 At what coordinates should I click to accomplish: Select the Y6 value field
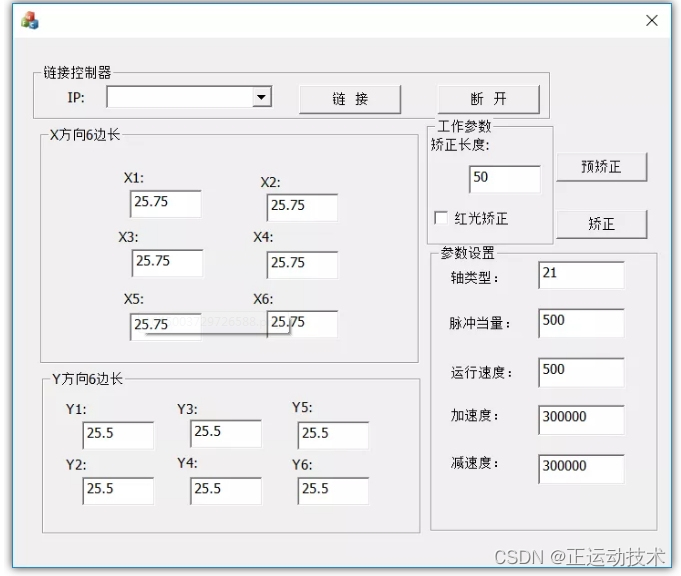click(x=333, y=491)
